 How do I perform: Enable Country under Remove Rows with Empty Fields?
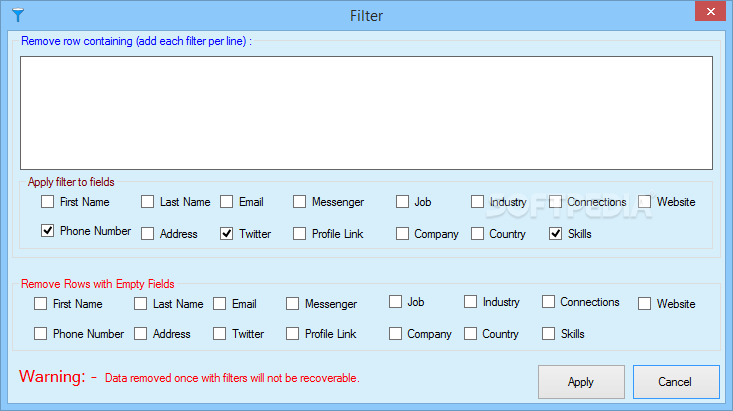point(470,333)
